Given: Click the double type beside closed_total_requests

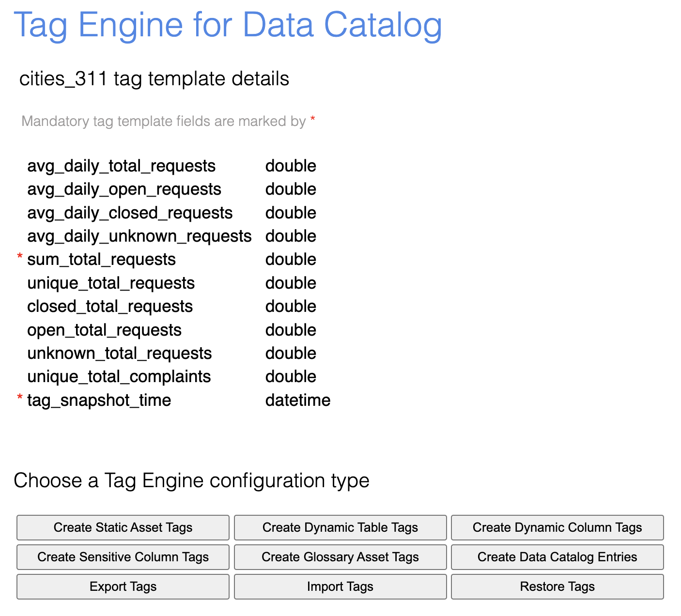Looking at the screenshot, I should pyautogui.click(x=291, y=306).
